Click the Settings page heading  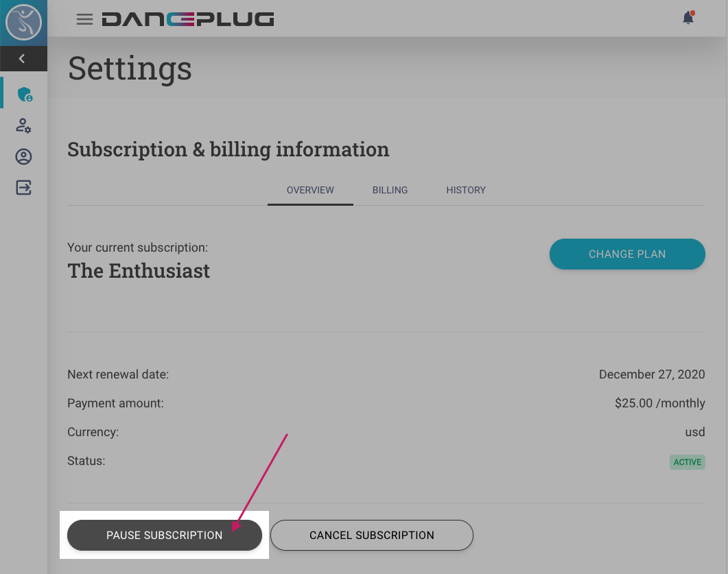(x=129, y=68)
